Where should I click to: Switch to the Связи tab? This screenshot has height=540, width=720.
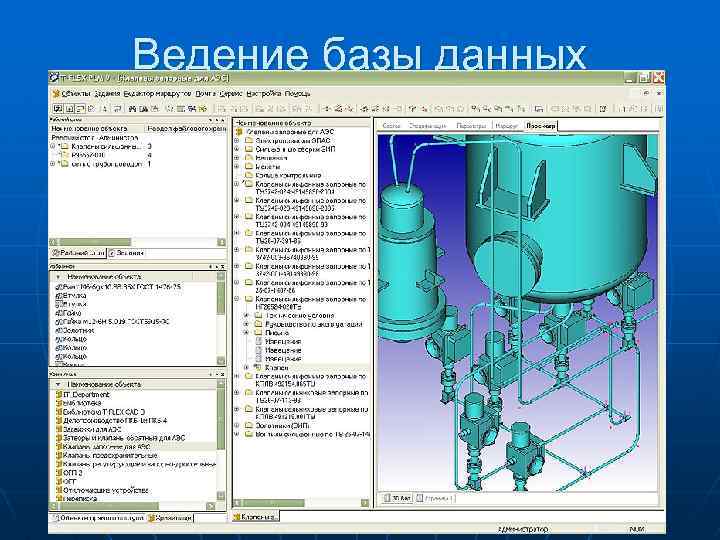(391, 125)
